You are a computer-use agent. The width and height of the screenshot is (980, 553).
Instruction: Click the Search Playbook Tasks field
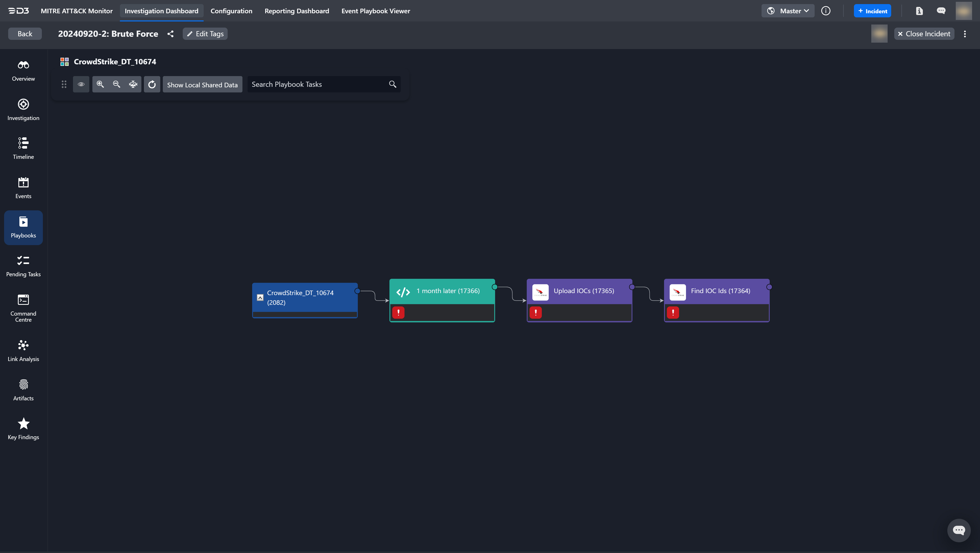(x=318, y=84)
